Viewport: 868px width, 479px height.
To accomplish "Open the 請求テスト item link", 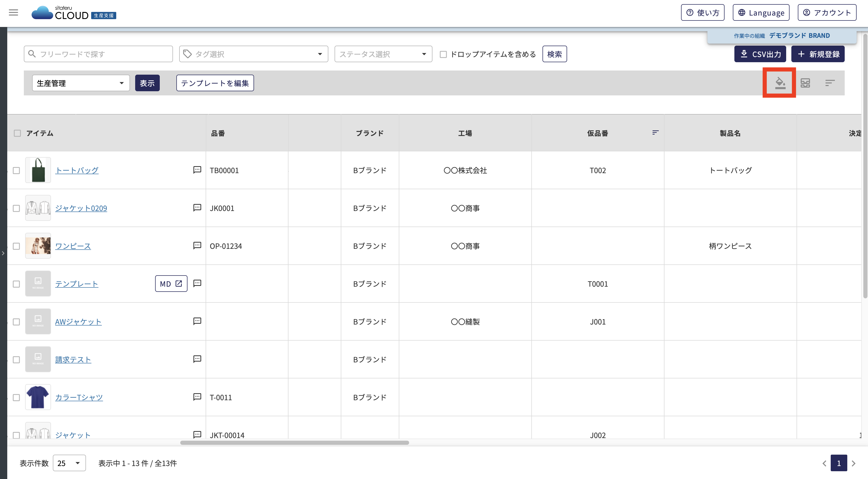I will [73, 360].
